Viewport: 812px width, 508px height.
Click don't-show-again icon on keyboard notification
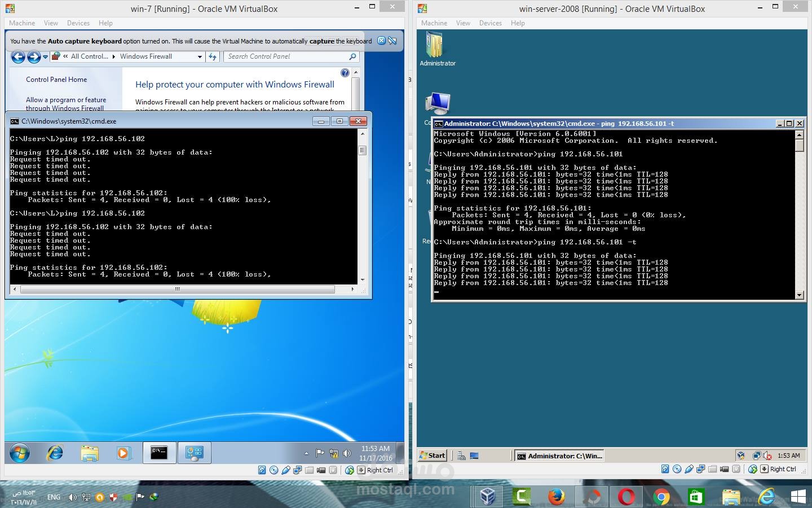(x=392, y=41)
